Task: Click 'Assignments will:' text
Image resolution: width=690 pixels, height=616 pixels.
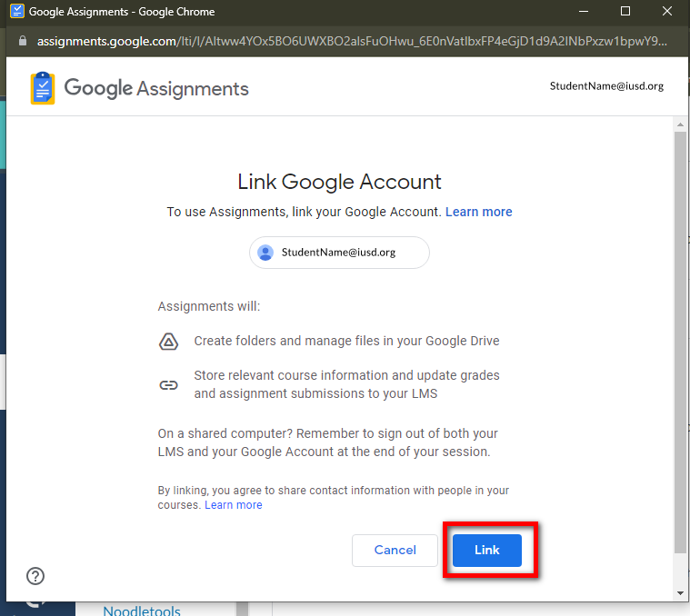Action: [x=209, y=306]
